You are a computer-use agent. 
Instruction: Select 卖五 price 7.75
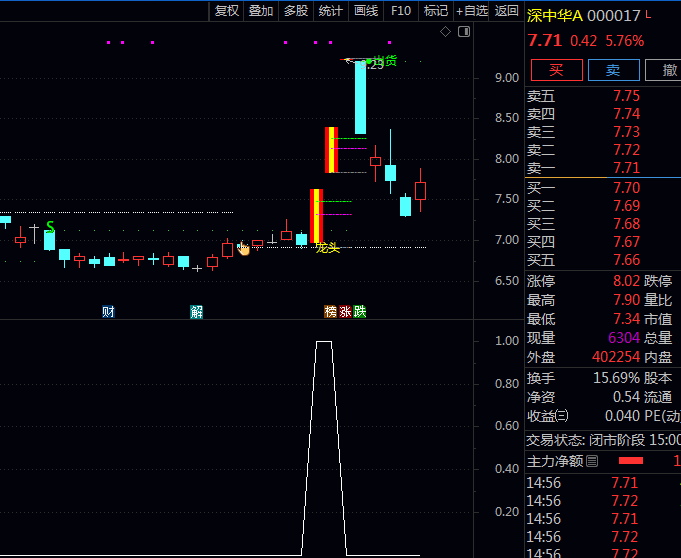click(626, 96)
